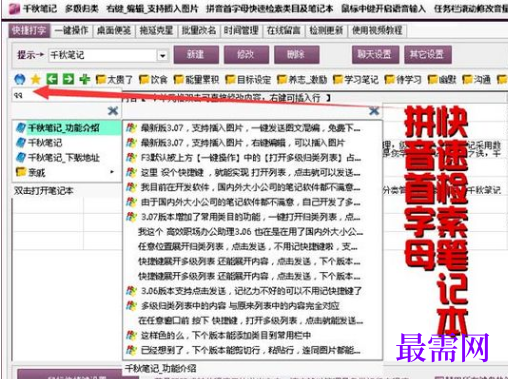
Task: Select note starting with 我这个 高效职场办公助理3.06
Action: 252,232
